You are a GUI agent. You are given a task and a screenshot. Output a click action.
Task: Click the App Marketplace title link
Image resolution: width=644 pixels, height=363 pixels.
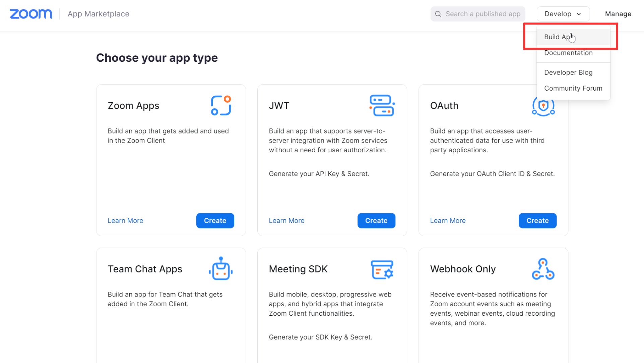click(99, 14)
